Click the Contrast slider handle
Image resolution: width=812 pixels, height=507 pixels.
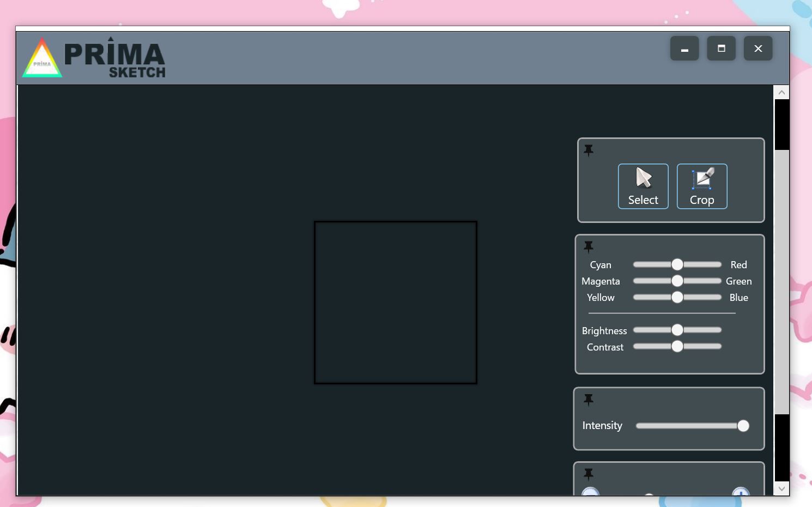(677, 346)
